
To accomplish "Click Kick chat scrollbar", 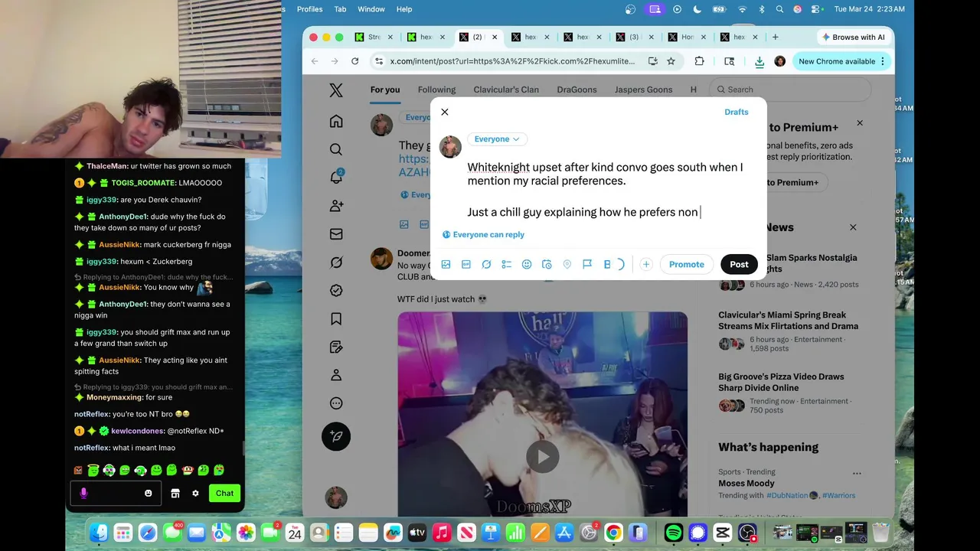I will pyautogui.click(x=243, y=448).
